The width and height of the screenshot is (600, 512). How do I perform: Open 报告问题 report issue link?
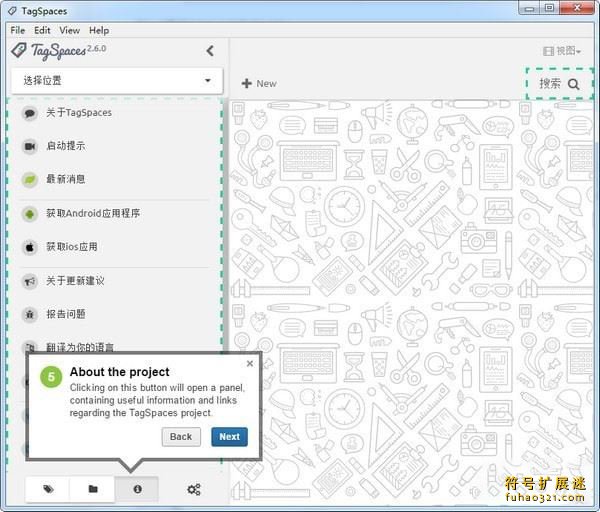click(x=65, y=314)
